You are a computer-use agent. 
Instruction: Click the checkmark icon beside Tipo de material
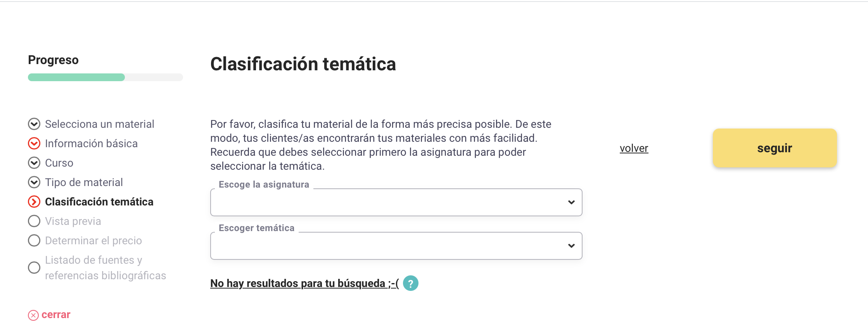pyautogui.click(x=34, y=182)
